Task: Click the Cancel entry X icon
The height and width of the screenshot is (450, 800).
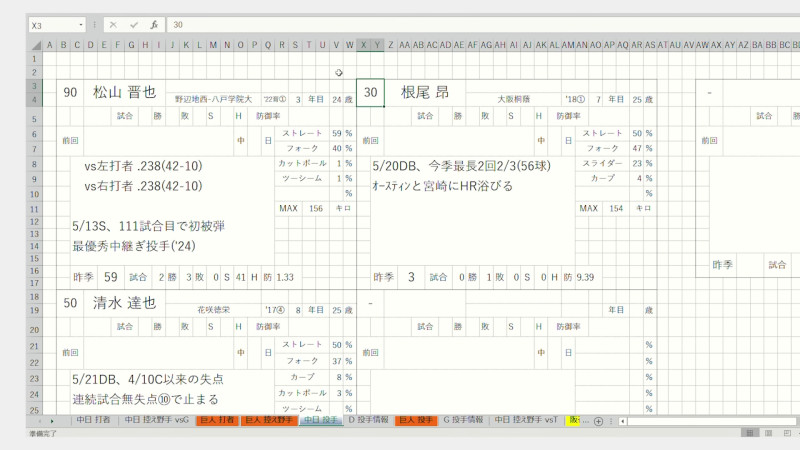Action: coord(114,24)
